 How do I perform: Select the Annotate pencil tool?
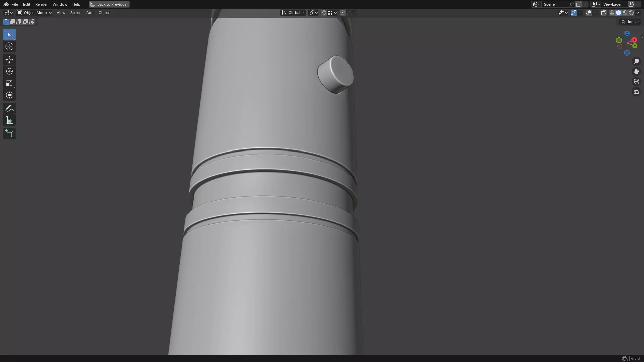(x=9, y=108)
